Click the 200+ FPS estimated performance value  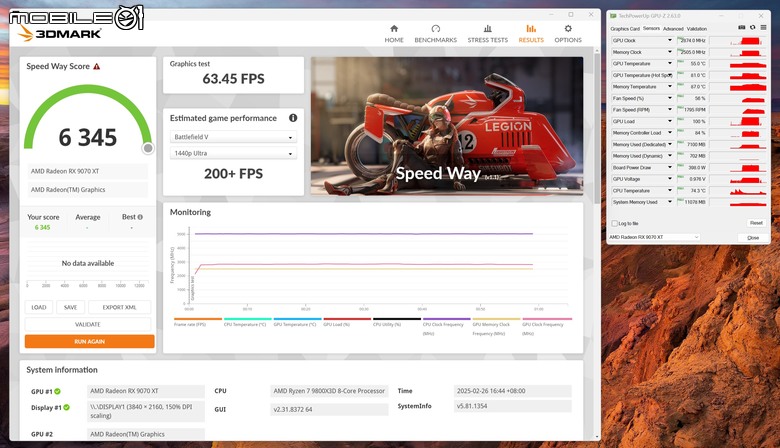point(233,174)
